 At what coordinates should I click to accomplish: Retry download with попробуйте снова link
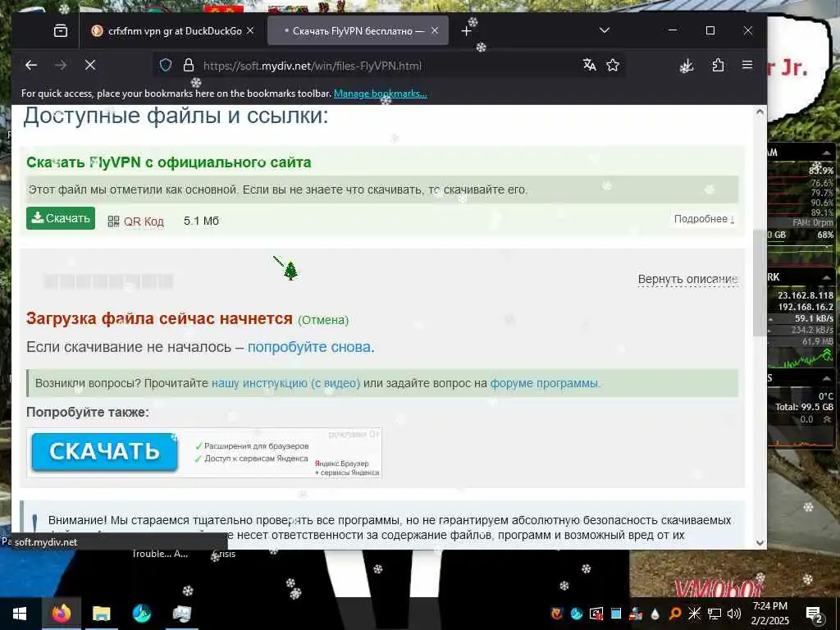point(309,347)
